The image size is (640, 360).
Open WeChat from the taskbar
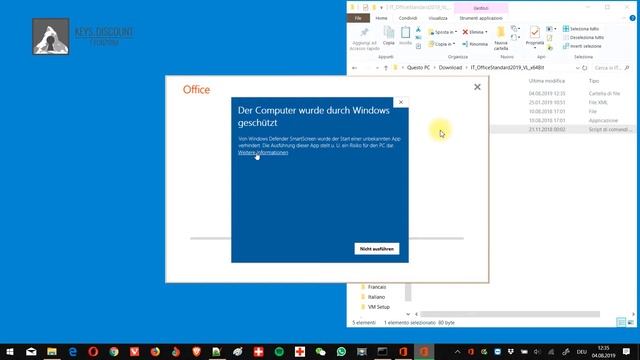point(320,351)
